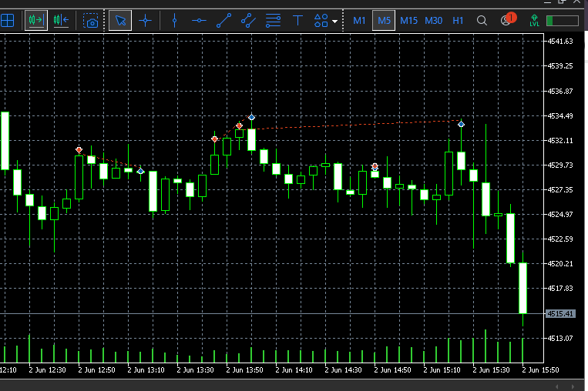Viewport: 588px width, 391px height.
Task: Click the topmost blue arrow marker near 4534.49
Action: point(252,117)
